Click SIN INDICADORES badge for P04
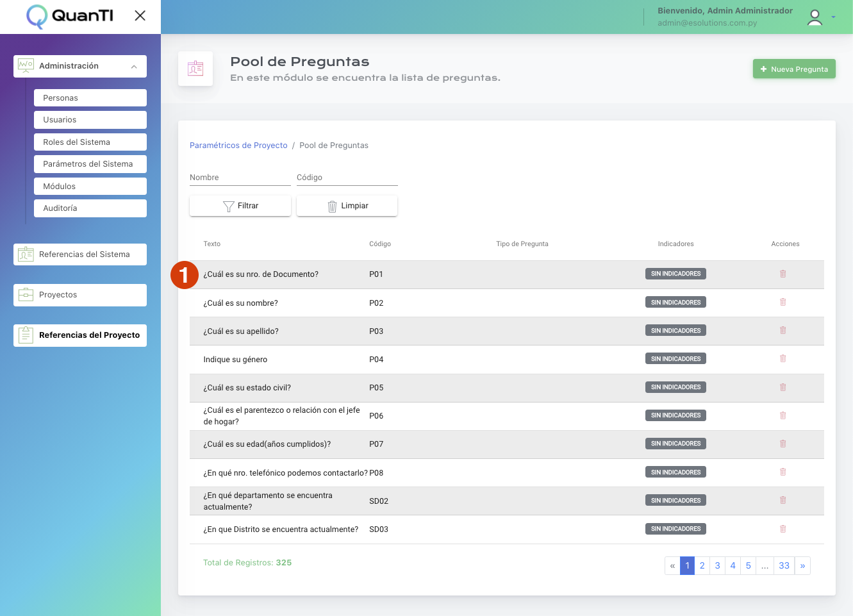This screenshot has height=616, width=853. pos(675,359)
